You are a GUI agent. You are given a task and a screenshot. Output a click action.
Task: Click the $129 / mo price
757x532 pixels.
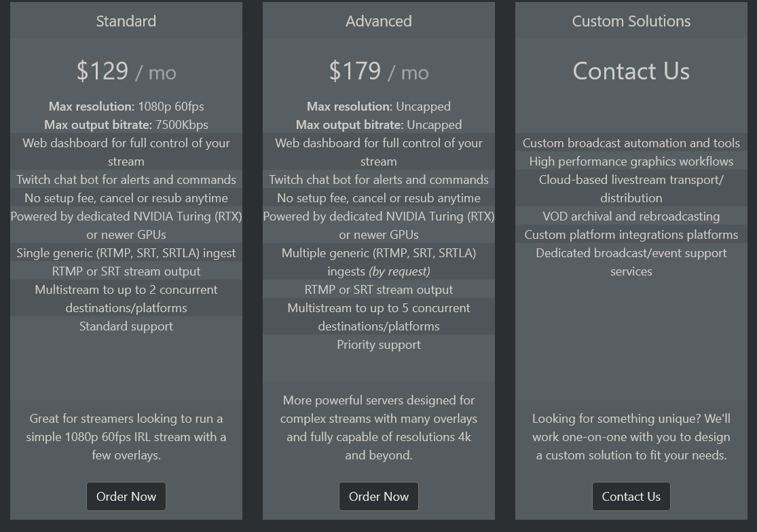126,71
